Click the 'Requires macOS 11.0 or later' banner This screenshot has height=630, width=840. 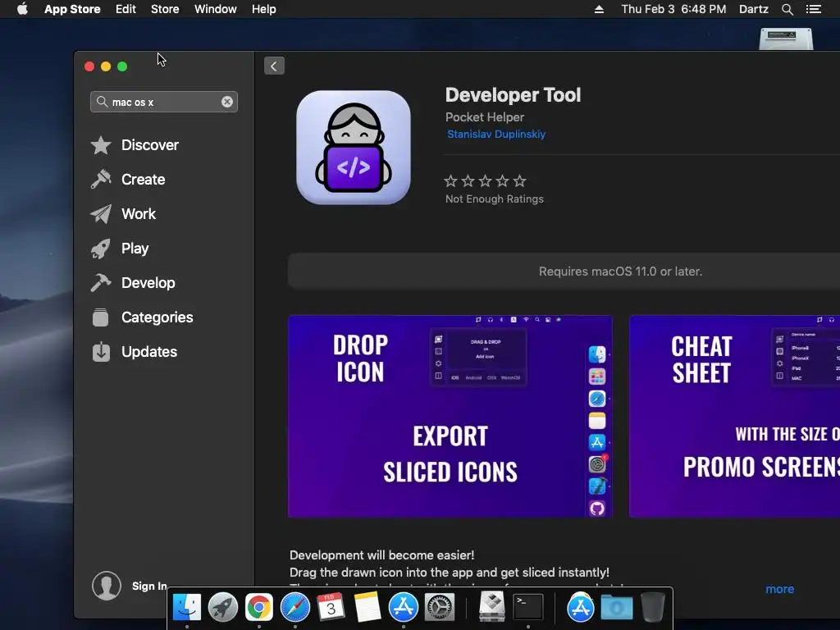click(x=564, y=271)
